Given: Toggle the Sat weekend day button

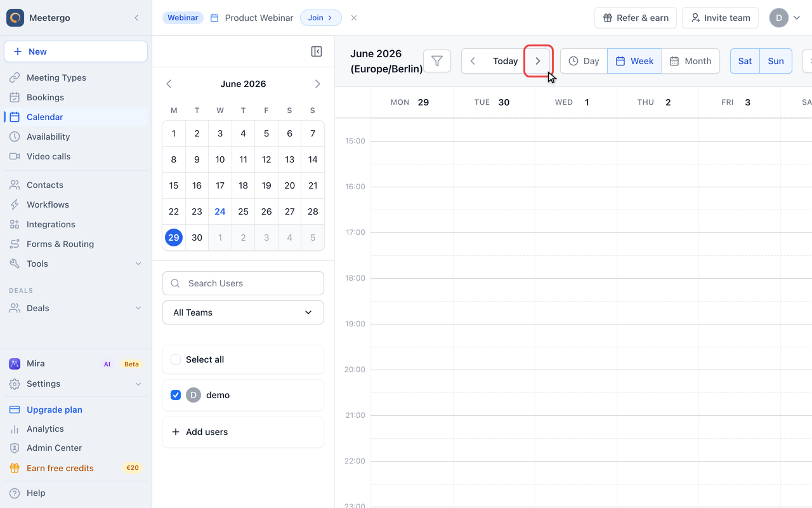Looking at the screenshot, I should (x=745, y=61).
